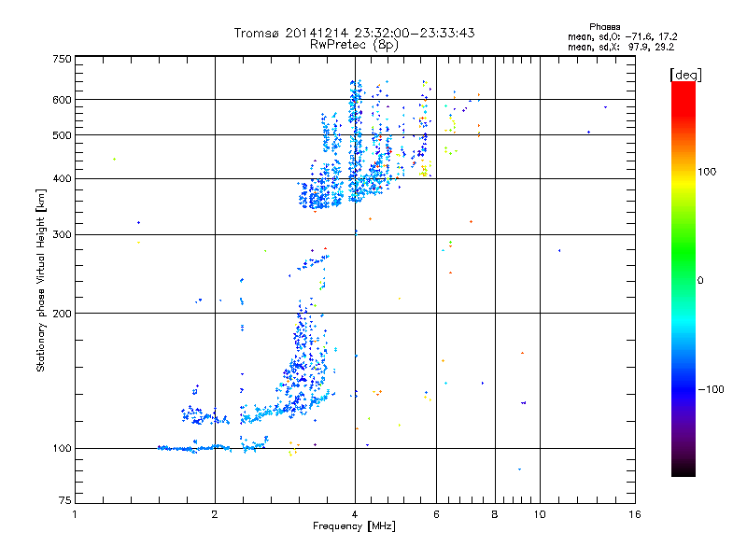
Task: Click the plot title 'Tromsø 20141214 23:32:00-23:33:43'
Action: (x=354, y=33)
